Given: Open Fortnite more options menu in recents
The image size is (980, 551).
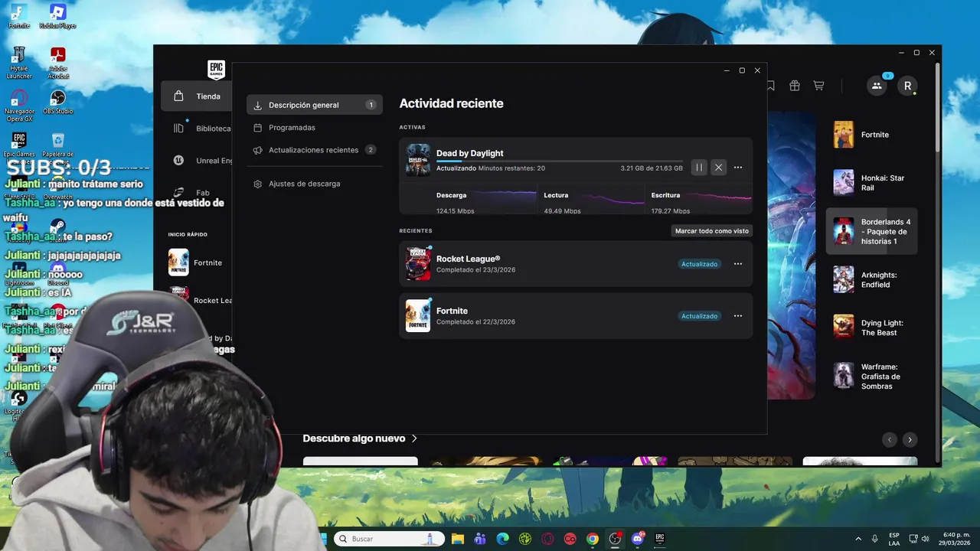Looking at the screenshot, I should tap(738, 316).
